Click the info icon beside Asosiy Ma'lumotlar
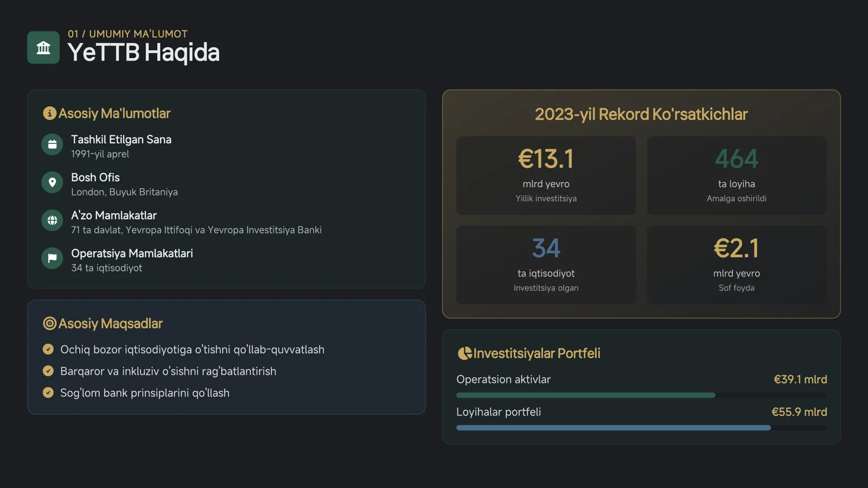868x488 pixels. 49,113
